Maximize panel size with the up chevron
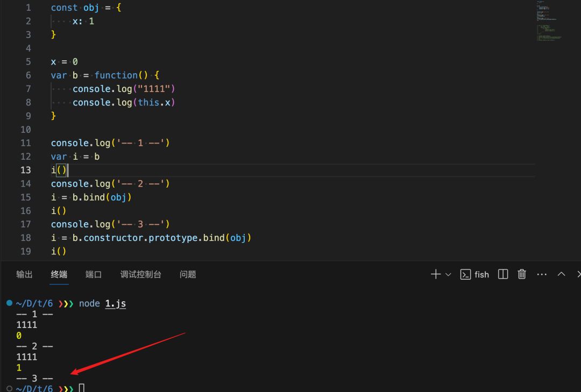Screen dimensions: 581x392 tap(561, 274)
